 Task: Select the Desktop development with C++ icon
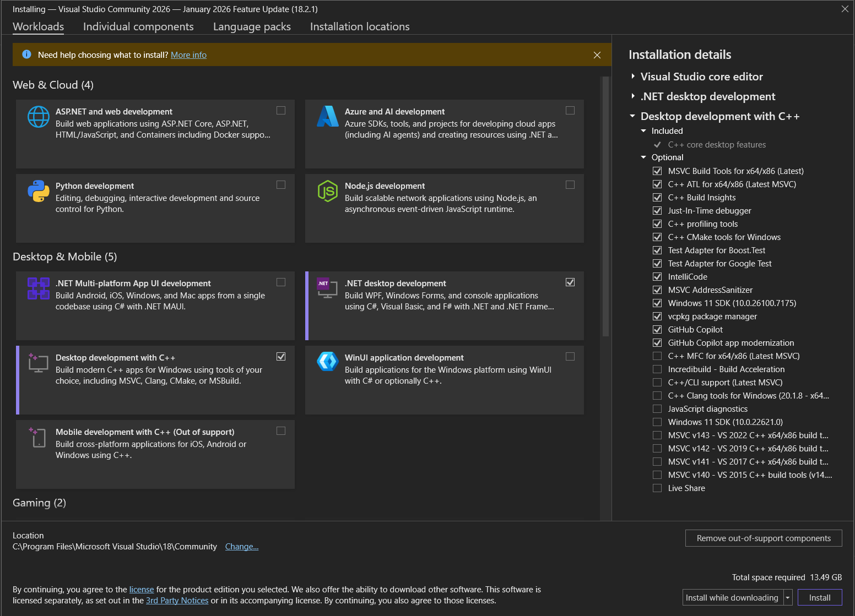(38, 363)
